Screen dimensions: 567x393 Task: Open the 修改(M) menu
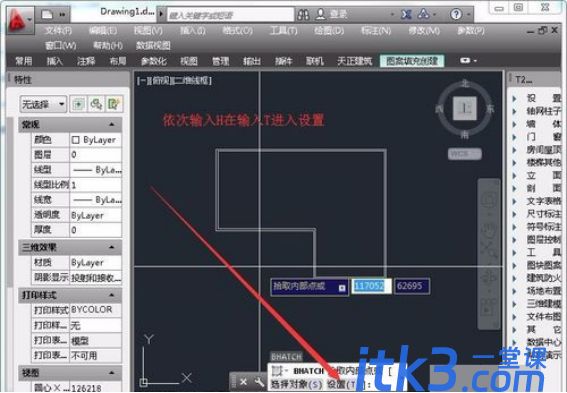pos(424,30)
